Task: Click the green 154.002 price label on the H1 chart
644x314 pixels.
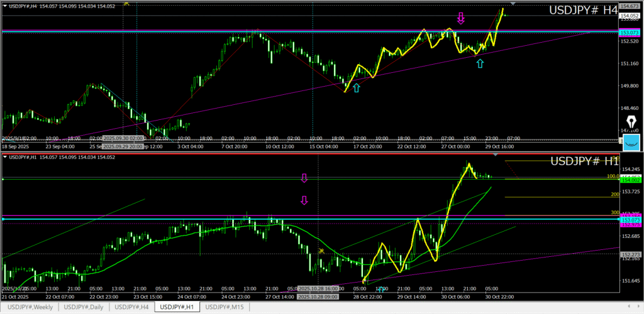Action: click(630, 180)
